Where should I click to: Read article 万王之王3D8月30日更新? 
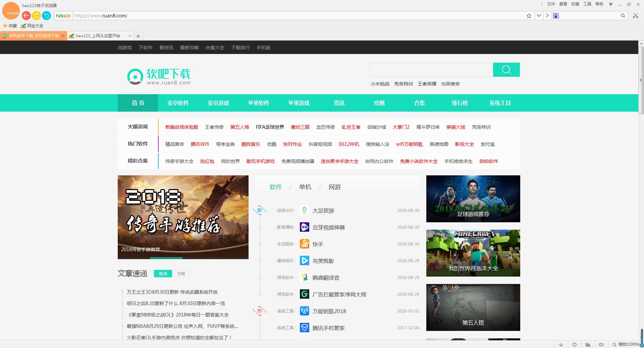[x=172, y=292]
